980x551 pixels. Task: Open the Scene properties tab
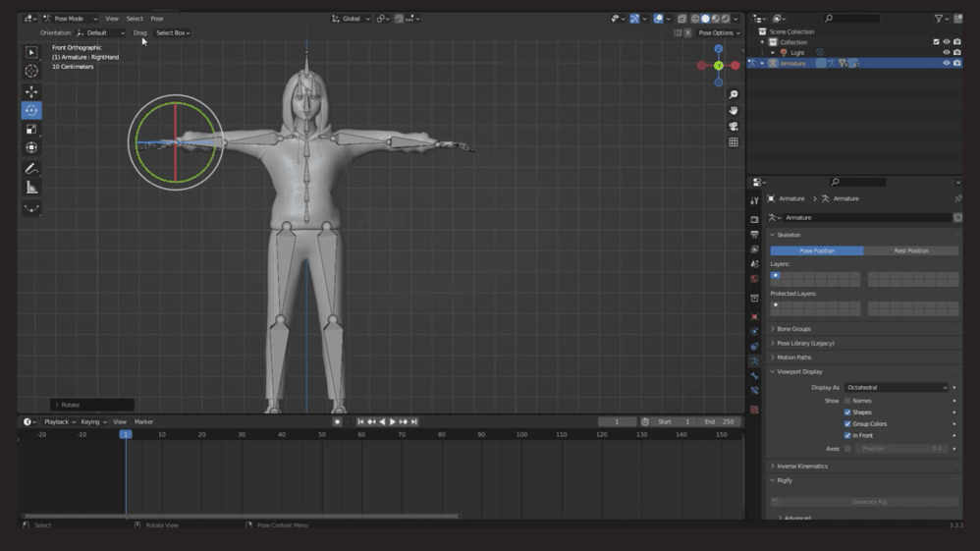(x=754, y=264)
